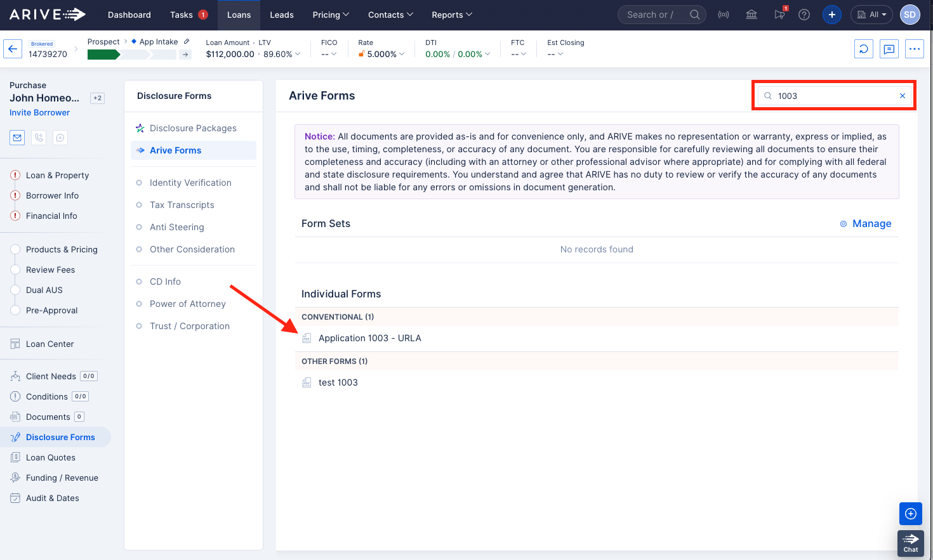Select CD Info option
This screenshot has height=560, width=933.
click(x=165, y=282)
